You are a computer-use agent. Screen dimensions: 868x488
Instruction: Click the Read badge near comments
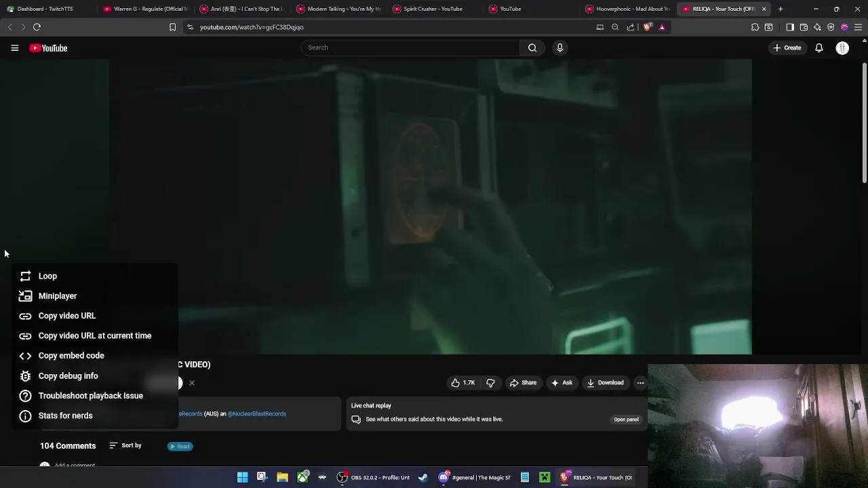pyautogui.click(x=180, y=446)
